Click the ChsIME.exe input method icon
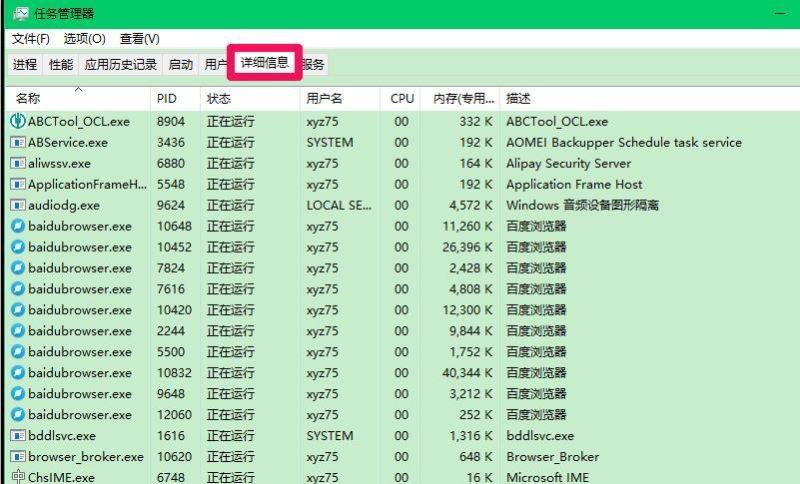 pyautogui.click(x=18, y=477)
